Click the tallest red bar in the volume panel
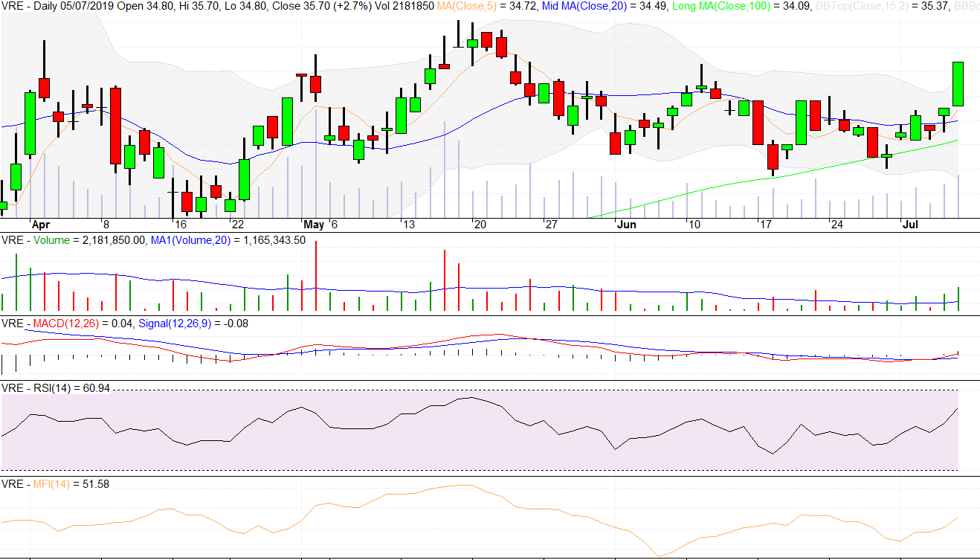This screenshot has height=560, width=980. (316, 276)
